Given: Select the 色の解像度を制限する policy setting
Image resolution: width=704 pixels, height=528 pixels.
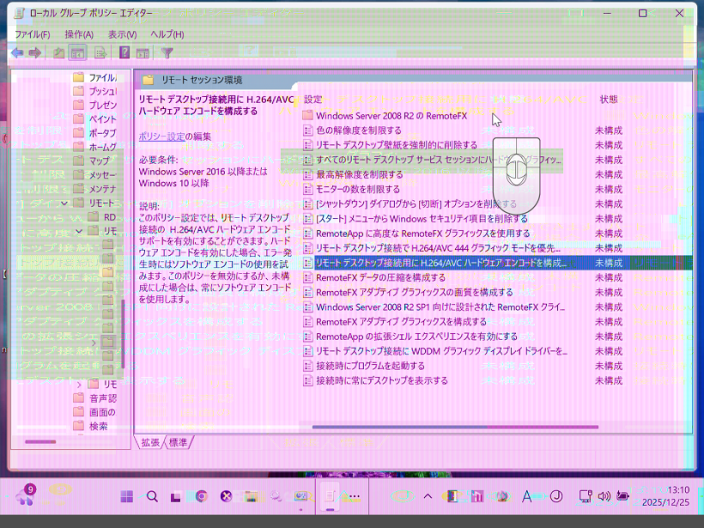Looking at the screenshot, I should tap(358, 130).
